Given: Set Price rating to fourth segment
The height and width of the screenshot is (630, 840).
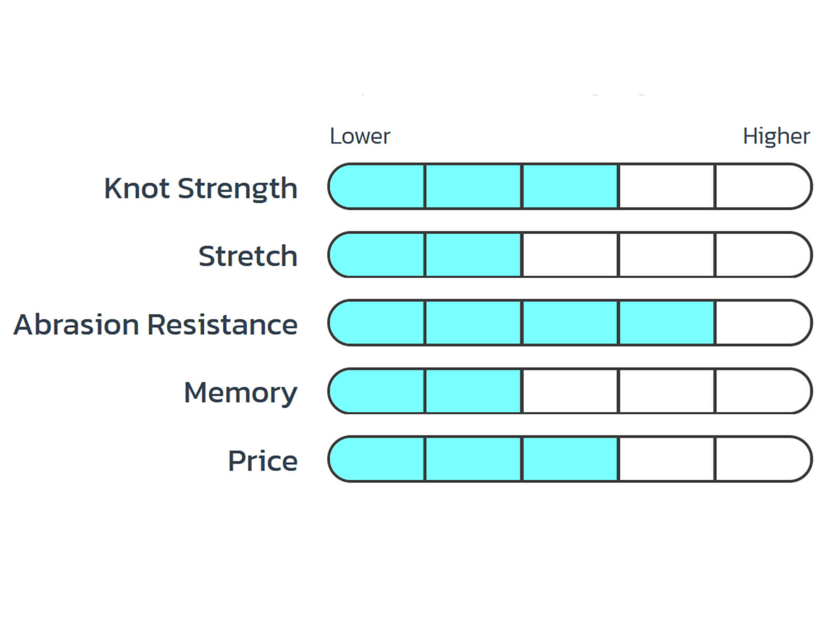Looking at the screenshot, I should point(667,459).
